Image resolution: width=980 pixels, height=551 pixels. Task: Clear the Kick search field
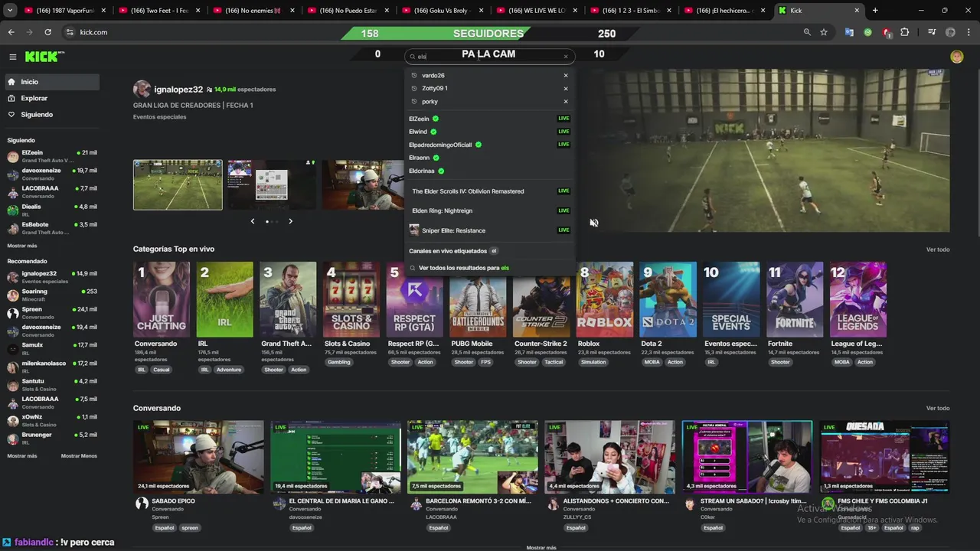click(x=566, y=57)
